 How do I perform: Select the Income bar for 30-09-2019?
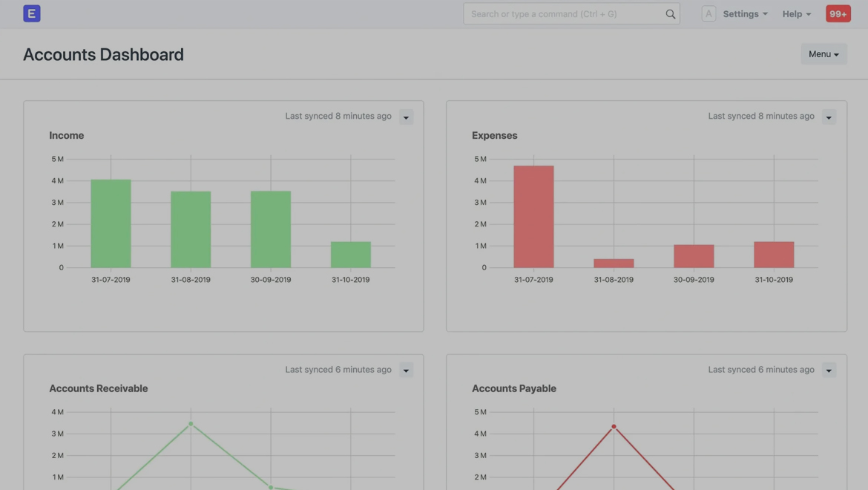click(x=271, y=229)
